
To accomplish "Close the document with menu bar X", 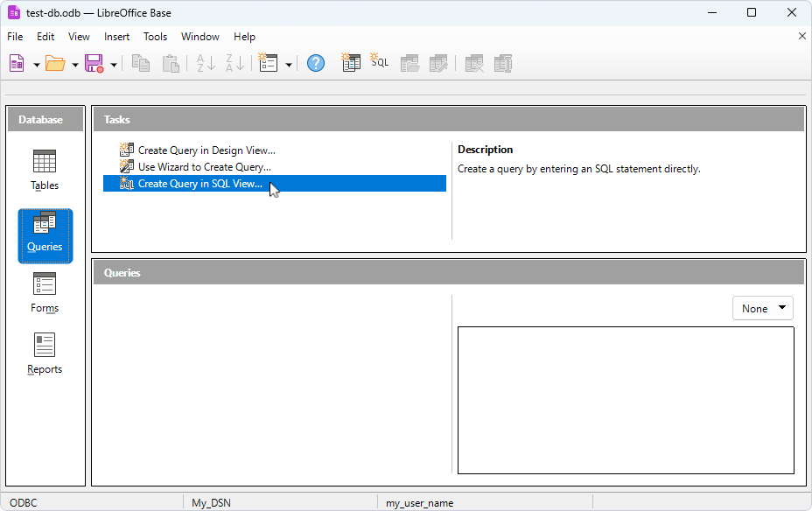I will [802, 36].
